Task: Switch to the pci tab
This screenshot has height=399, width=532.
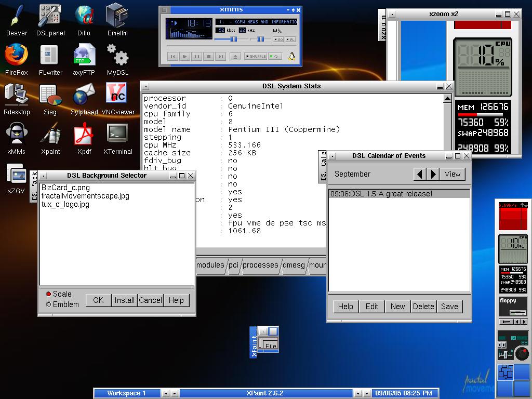Action: [233, 265]
